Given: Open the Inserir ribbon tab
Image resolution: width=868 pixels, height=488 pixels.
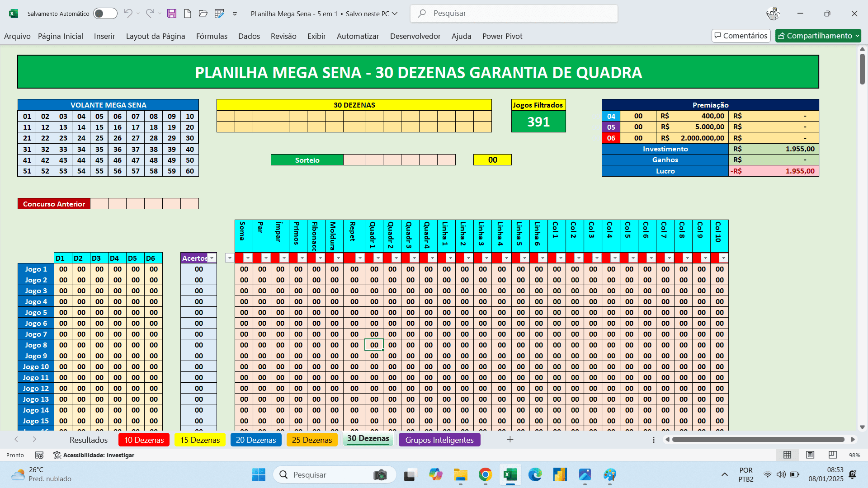Looking at the screenshot, I should [x=104, y=36].
